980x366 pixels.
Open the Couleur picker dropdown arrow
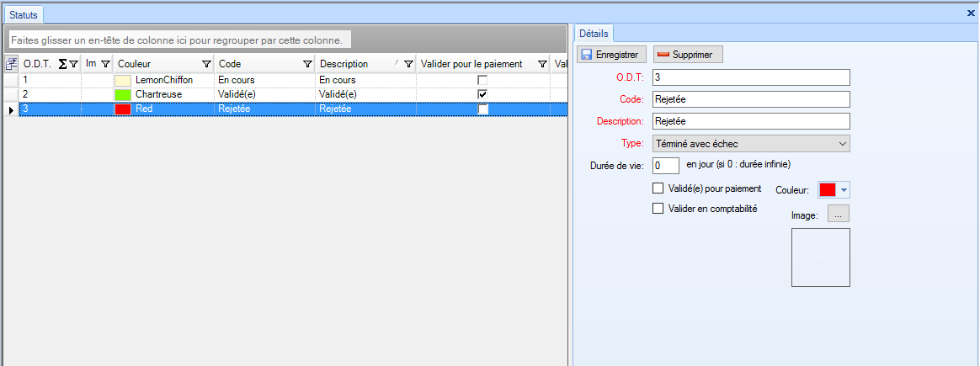point(844,190)
